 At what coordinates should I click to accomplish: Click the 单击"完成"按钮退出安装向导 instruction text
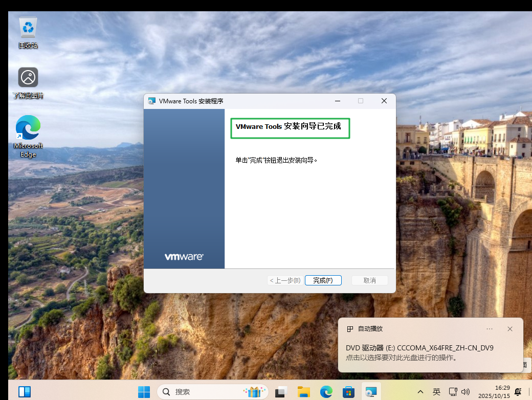coord(276,160)
